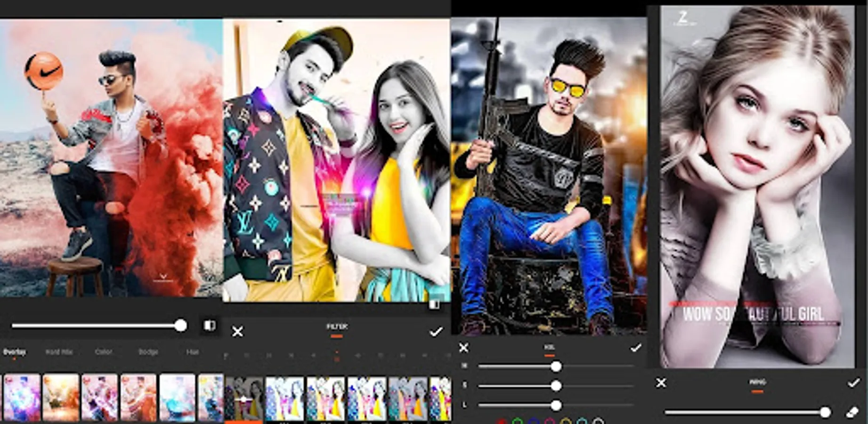
Task: Dismiss the bottom-right panel using the X
Action: [x=661, y=383]
